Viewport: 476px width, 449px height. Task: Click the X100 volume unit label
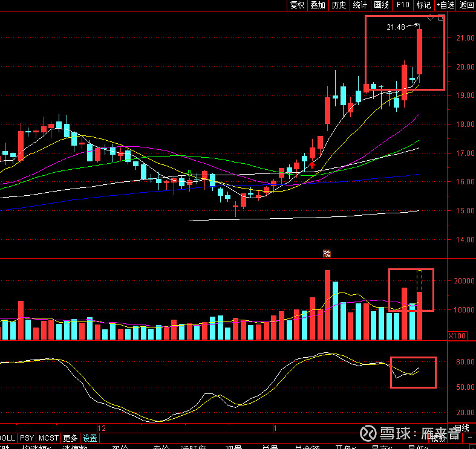point(457,336)
